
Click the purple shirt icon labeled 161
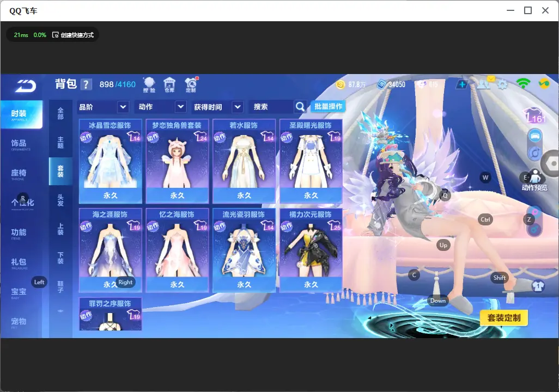coord(534,115)
